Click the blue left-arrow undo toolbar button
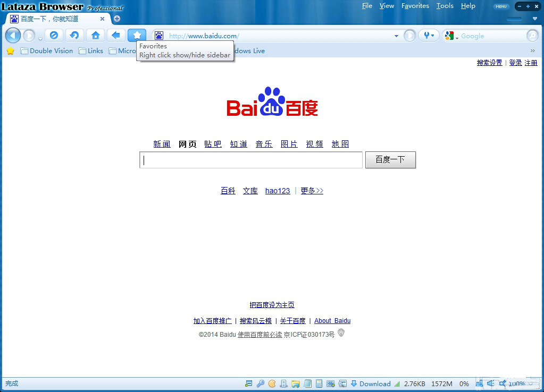Viewport: 544px width, 392px height. click(x=116, y=35)
